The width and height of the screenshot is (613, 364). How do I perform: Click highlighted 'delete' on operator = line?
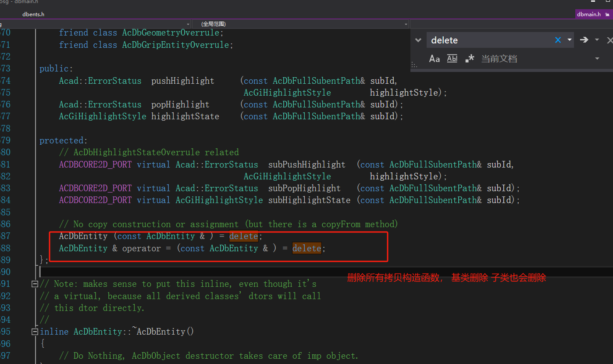(x=306, y=248)
